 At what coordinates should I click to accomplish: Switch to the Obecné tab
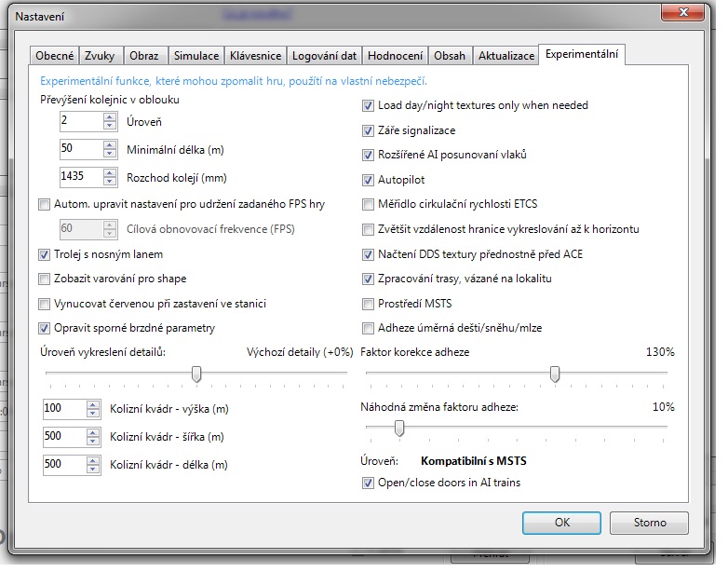coord(53,56)
